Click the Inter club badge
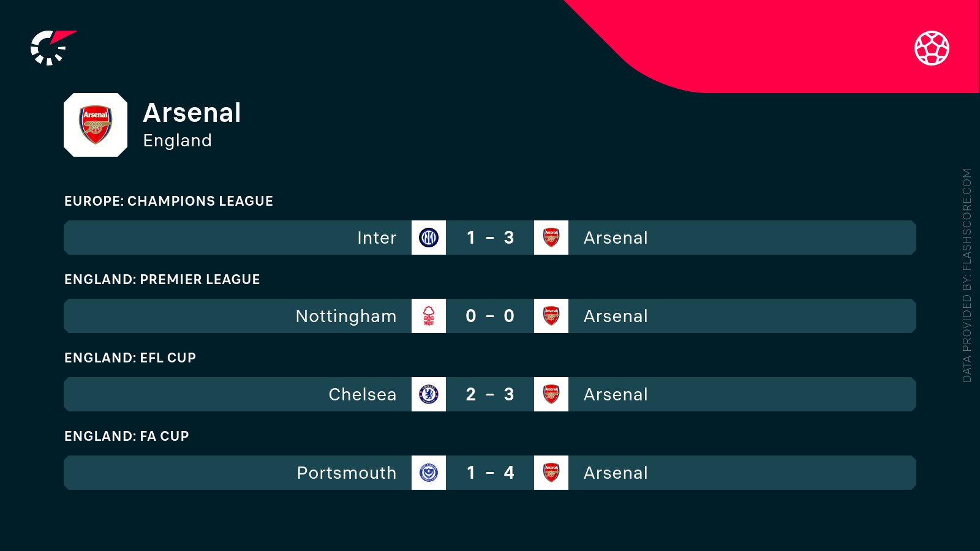Viewport: 980px width, 551px height. [x=429, y=238]
